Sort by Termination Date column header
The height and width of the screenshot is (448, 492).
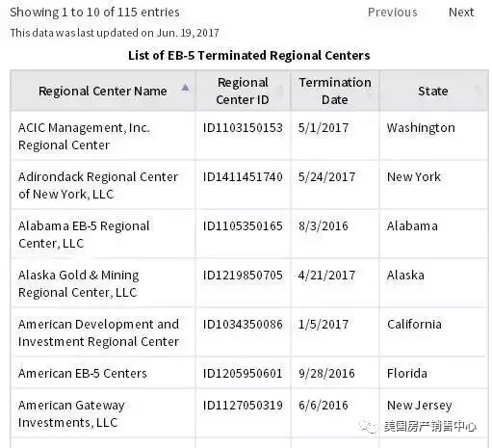pos(335,91)
